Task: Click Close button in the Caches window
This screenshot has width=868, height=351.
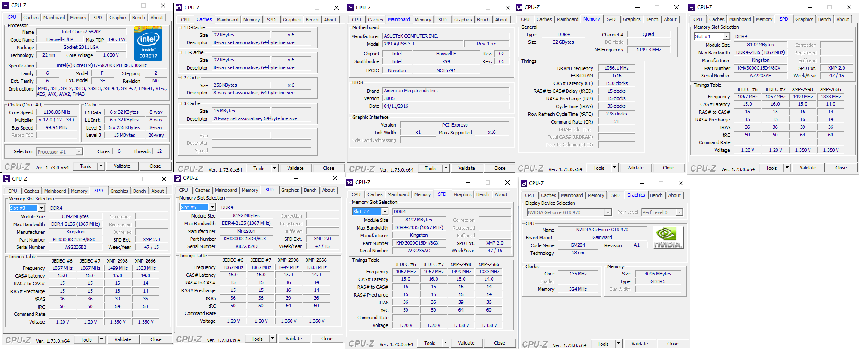Action: point(328,168)
